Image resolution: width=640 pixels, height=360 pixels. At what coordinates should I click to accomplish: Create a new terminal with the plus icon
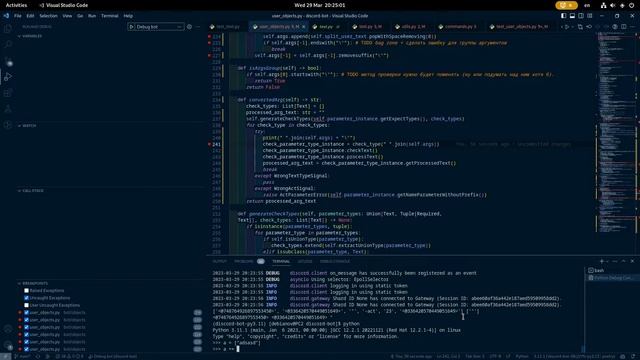pyautogui.click(x=602, y=261)
